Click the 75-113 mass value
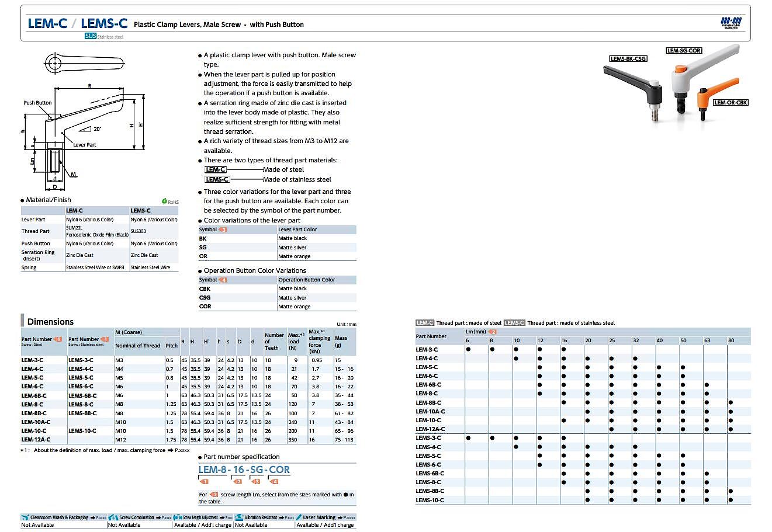This screenshot has width=772, height=532. (344, 439)
